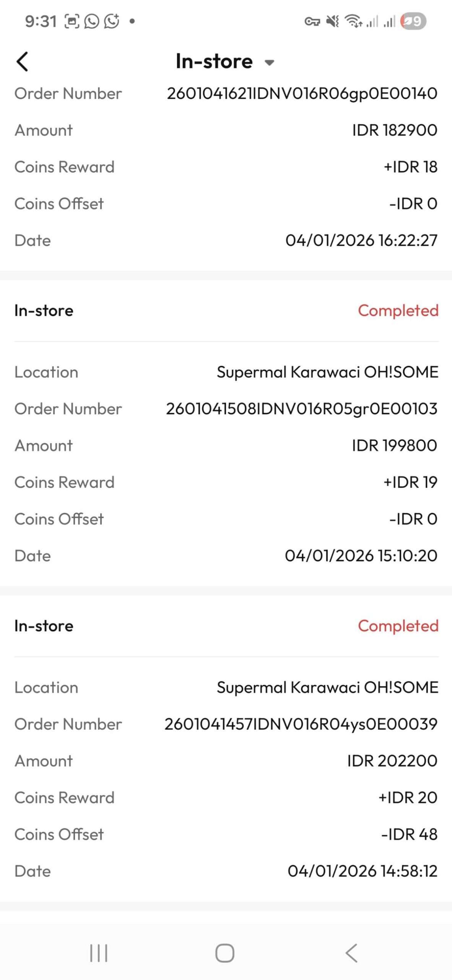Screen dimensions: 452x980
Task: Tap the muted sound status icon
Action: [x=332, y=21]
